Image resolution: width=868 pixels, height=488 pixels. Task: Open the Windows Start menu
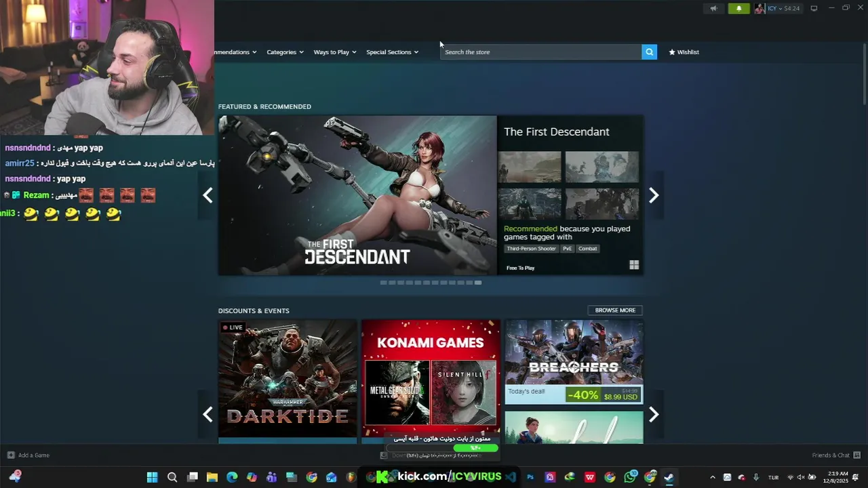(x=152, y=477)
